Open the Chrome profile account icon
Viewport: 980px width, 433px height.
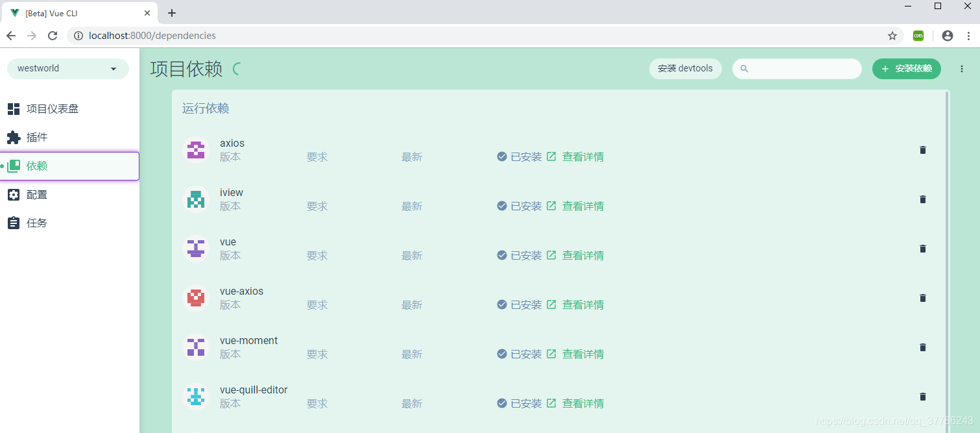pyautogui.click(x=948, y=36)
